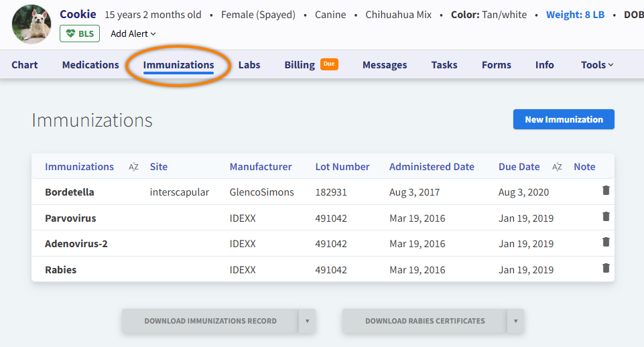Screen dimensions: 644x347
Task: Expand Download Immunizations Record options arrow
Action: point(307,321)
